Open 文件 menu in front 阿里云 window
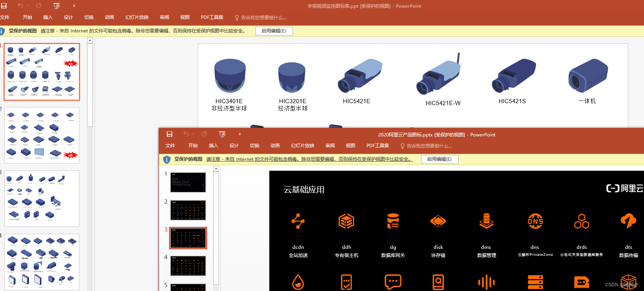This screenshot has width=644, height=291. [x=170, y=146]
